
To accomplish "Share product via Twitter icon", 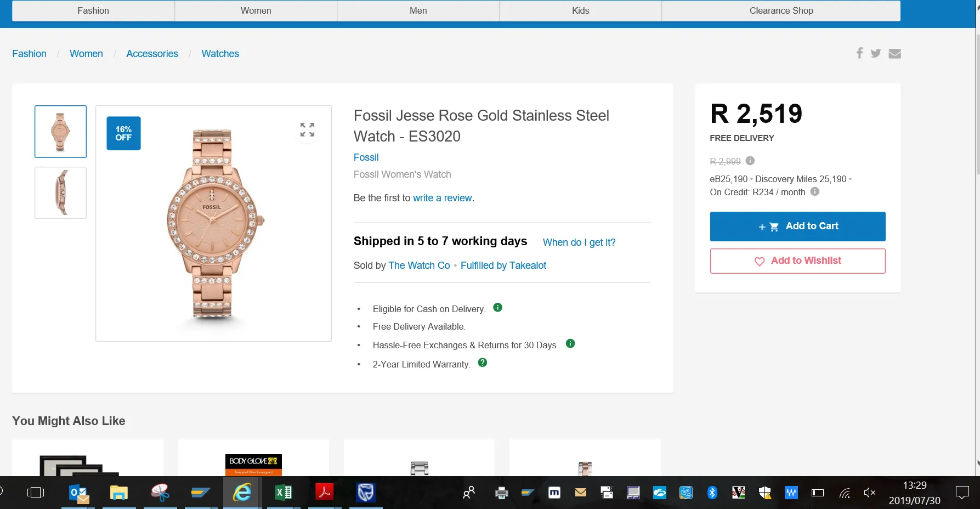I will click(876, 53).
